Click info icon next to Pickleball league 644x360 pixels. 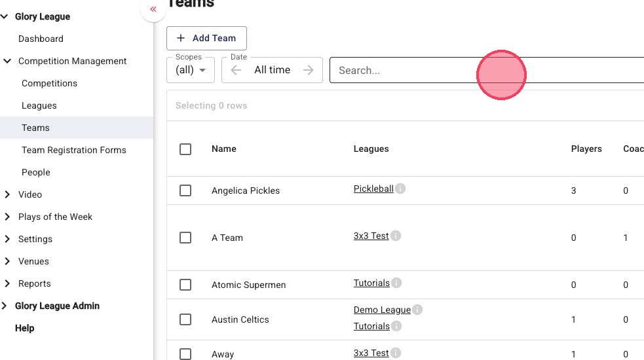400,189
